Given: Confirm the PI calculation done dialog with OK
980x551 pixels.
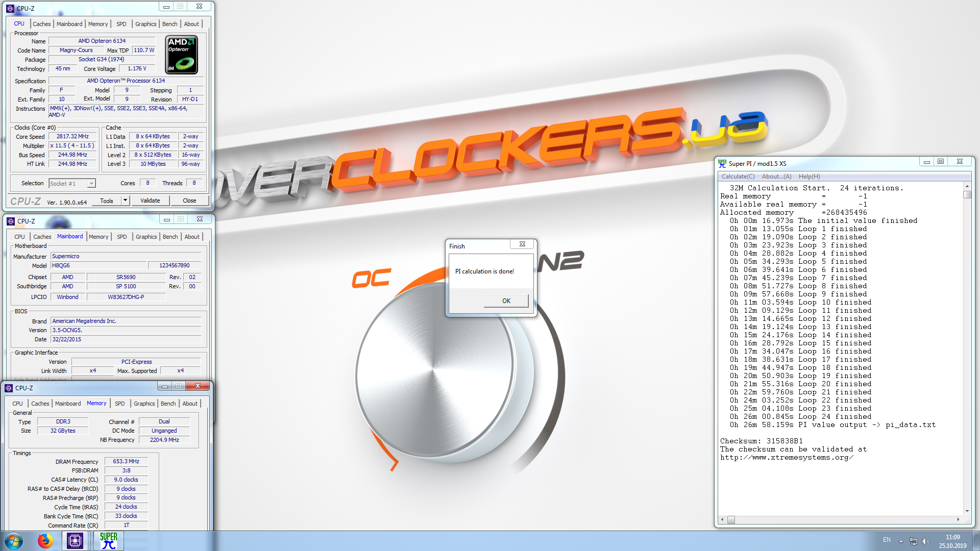Looking at the screenshot, I should pos(506,300).
